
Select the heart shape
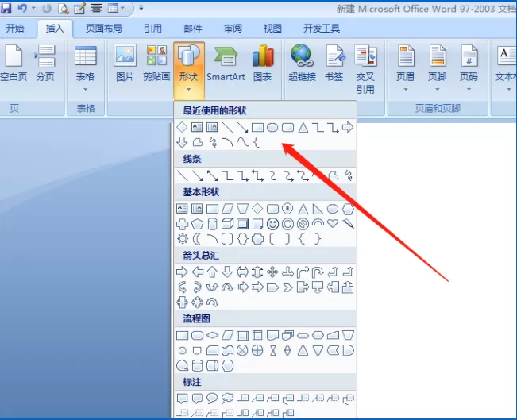click(333, 224)
